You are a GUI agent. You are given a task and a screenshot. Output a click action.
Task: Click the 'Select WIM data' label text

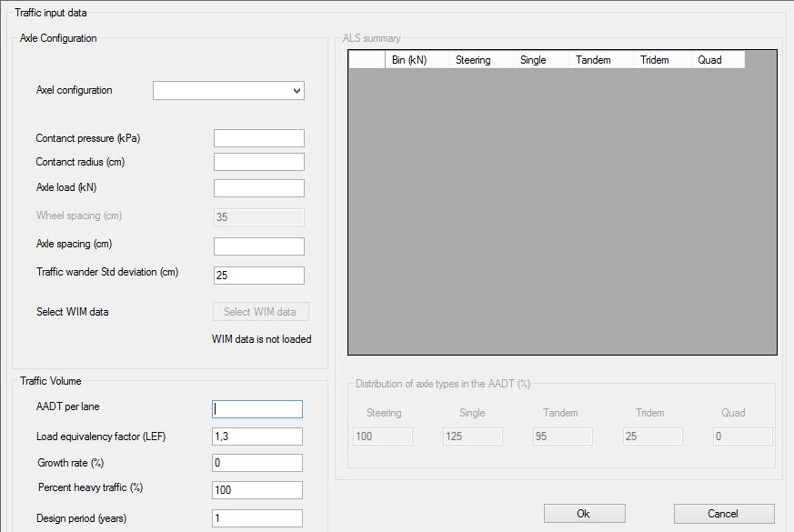click(73, 312)
